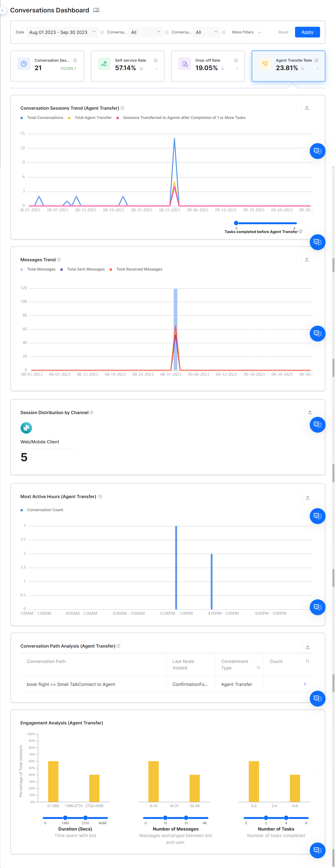335x868 pixels.
Task: Export the Conversation Path Analysis table
Action: [x=307, y=647]
